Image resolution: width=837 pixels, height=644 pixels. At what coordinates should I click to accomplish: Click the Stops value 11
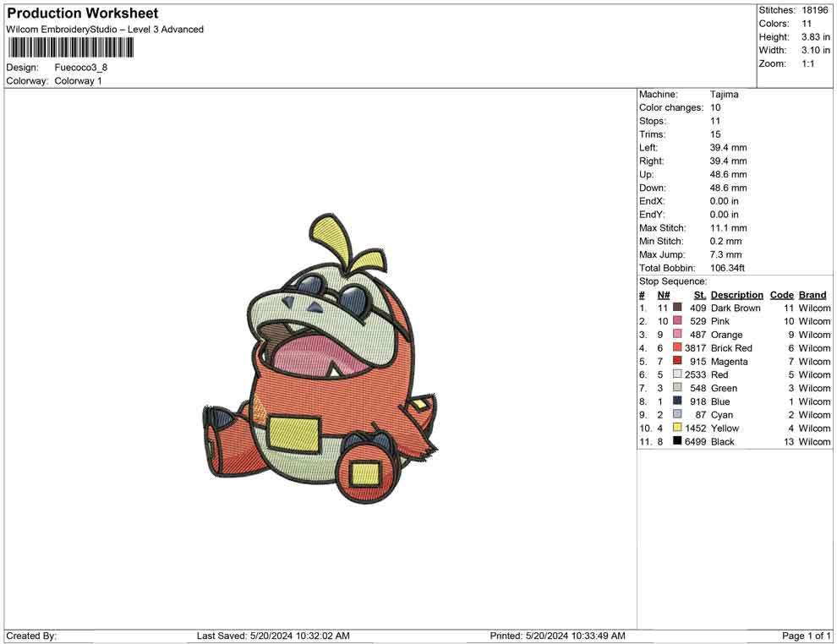pos(715,121)
